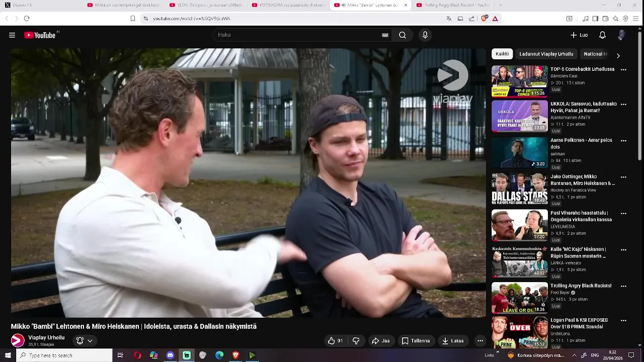This screenshot has height=362, width=644.
Task: Open options for Trolling Angry video
Action: click(623, 286)
